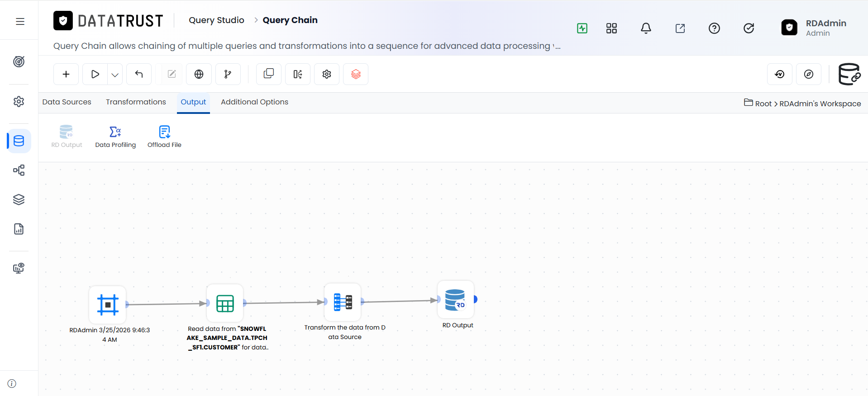Click the plus add-new toolbar button
868x396 pixels.
coord(66,74)
